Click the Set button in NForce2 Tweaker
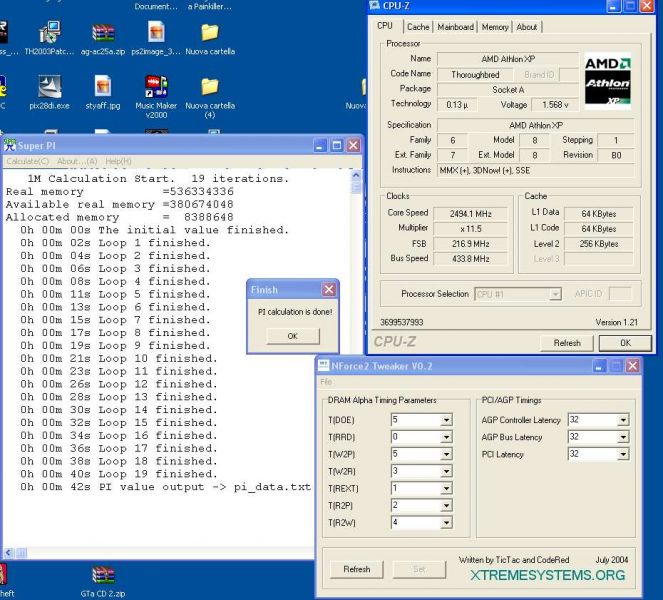663x600 pixels. [x=419, y=569]
